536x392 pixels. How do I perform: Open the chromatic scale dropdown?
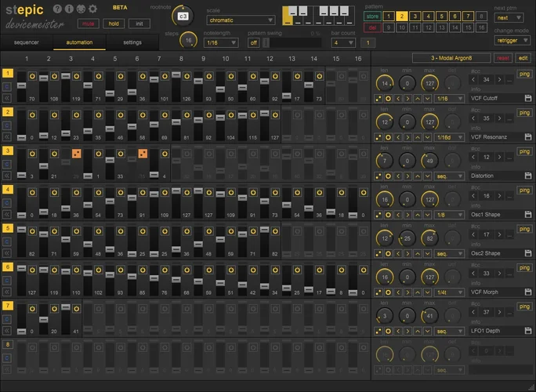[241, 20]
